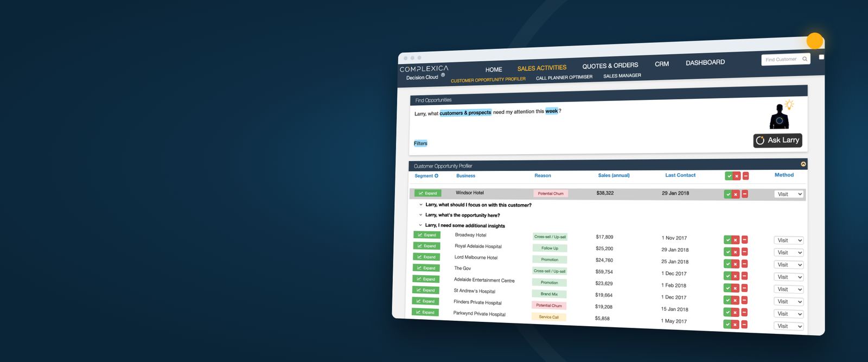Open the Visit dropdown for Royal Adelaide Hospital
868x362 pixels.
click(788, 252)
